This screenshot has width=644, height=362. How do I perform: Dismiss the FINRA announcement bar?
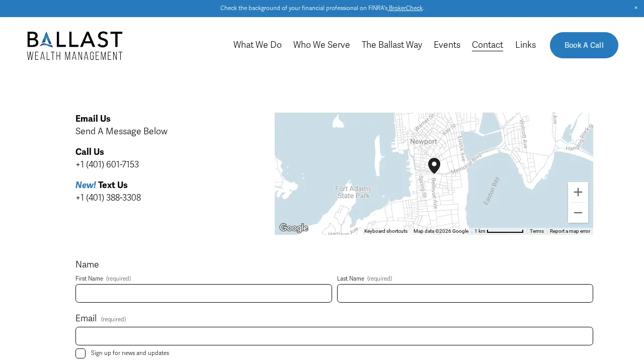636,8
